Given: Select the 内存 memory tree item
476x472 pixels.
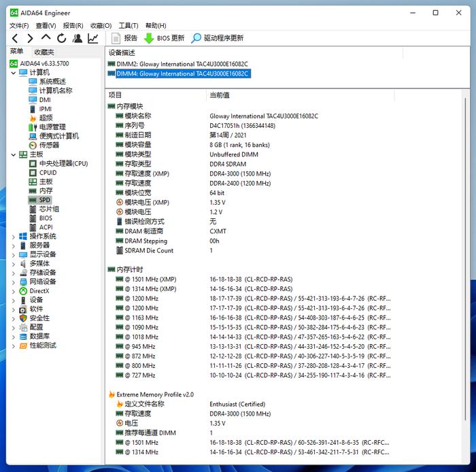Looking at the screenshot, I should [x=41, y=190].
